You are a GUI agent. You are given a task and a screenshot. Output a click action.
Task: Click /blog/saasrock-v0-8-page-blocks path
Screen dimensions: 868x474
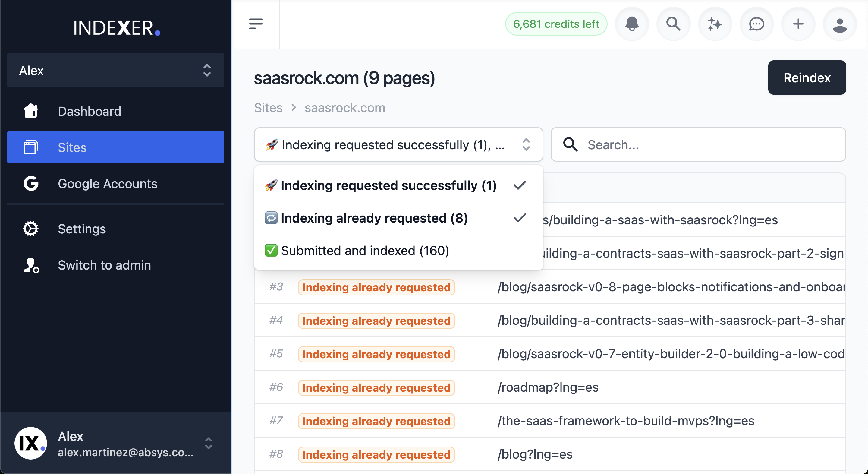coord(671,287)
